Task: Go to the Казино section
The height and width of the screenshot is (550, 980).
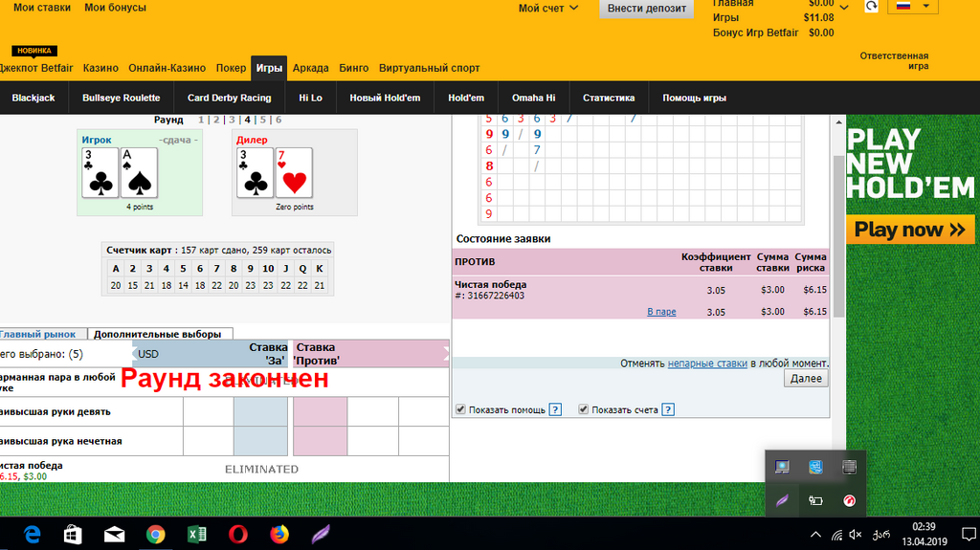Action: point(100,68)
